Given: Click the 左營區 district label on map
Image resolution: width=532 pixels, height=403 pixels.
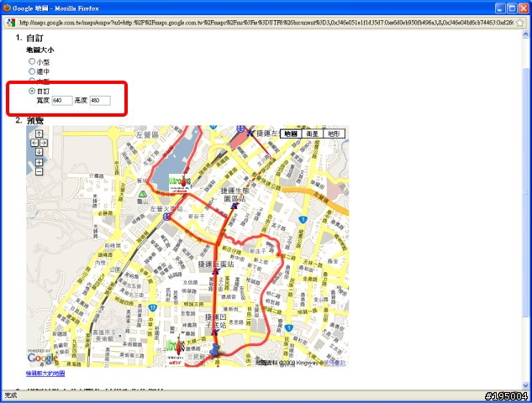Looking at the screenshot, I should pos(147,135).
